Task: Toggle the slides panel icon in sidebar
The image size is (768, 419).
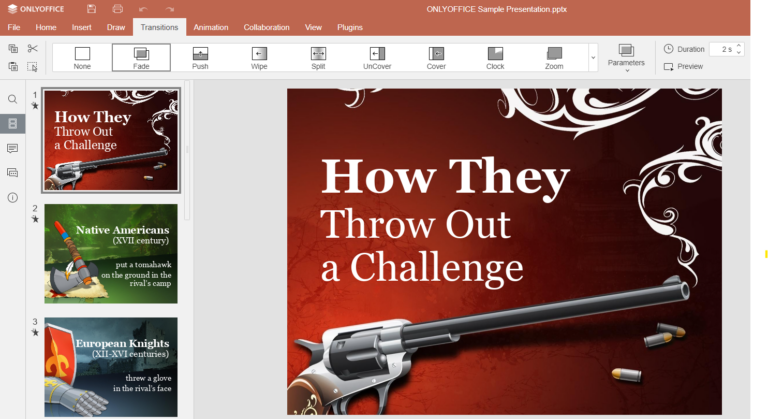Action: pyautogui.click(x=13, y=124)
